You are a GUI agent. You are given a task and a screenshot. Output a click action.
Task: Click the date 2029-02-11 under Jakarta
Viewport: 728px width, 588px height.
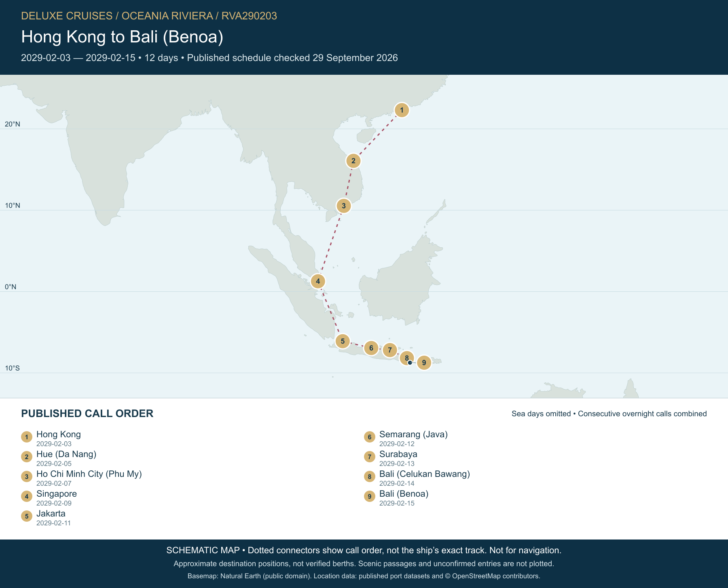pos(54,523)
